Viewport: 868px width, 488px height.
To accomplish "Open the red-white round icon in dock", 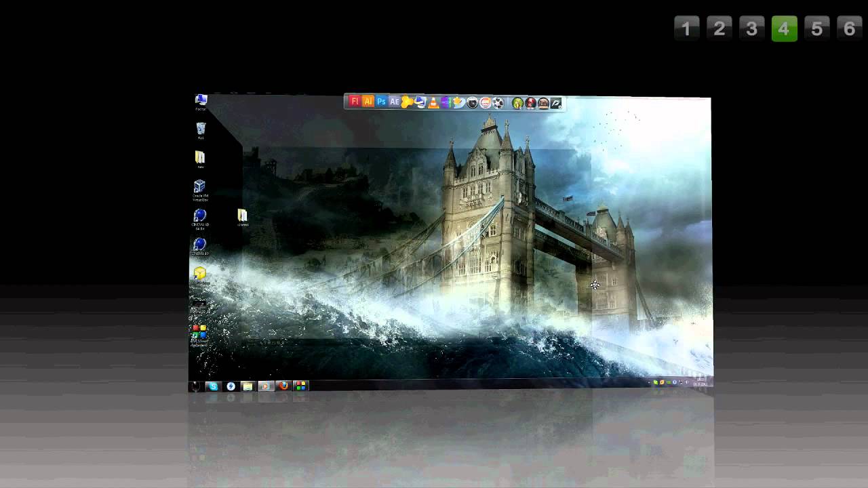I will click(486, 103).
